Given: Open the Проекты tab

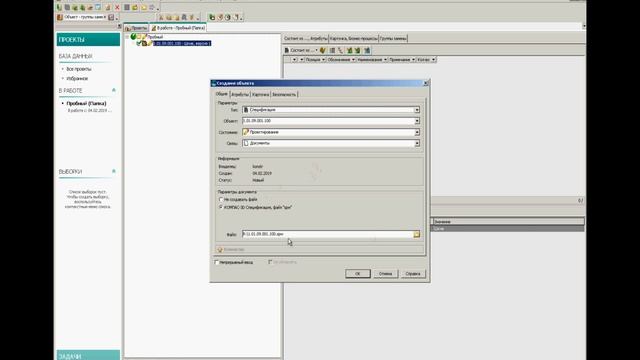Looking at the screenshot, I should tap(136, 28).
